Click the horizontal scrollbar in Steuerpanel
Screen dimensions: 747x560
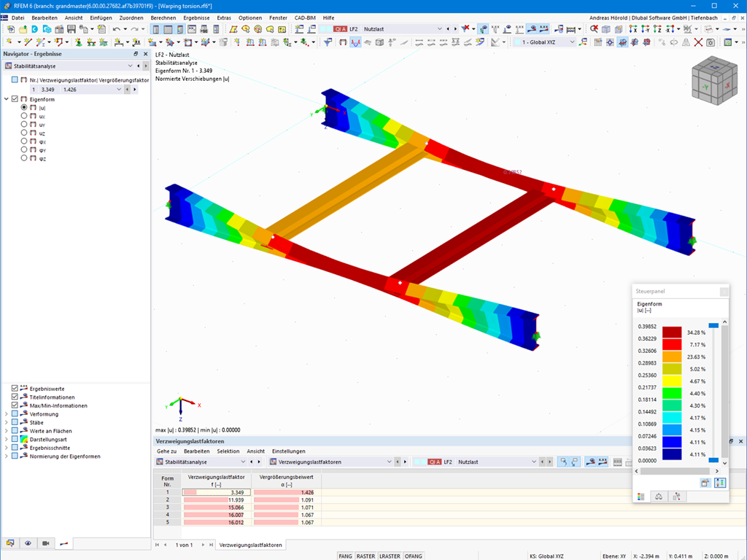[x=676, y=471]
